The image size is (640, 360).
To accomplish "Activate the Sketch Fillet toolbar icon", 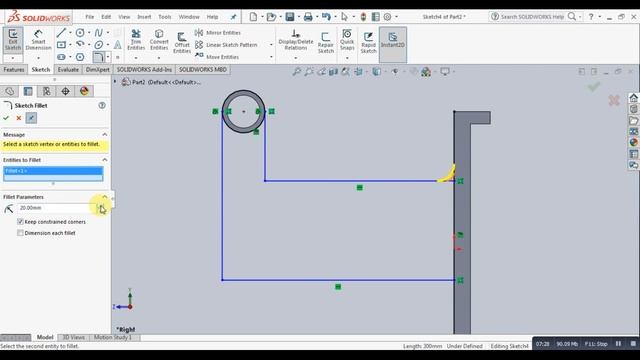I will click(x=98, y=57).
